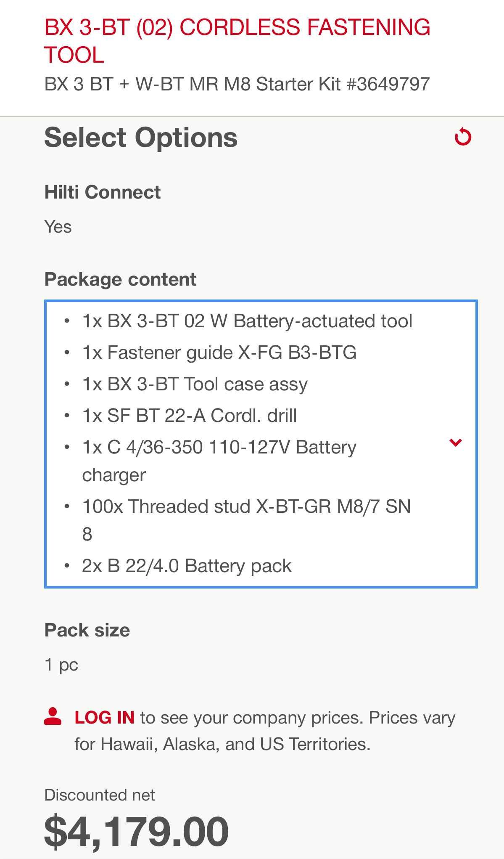Click the Select Options heading
The width and height of the screenshot is (504, 859).
(141, 137)
